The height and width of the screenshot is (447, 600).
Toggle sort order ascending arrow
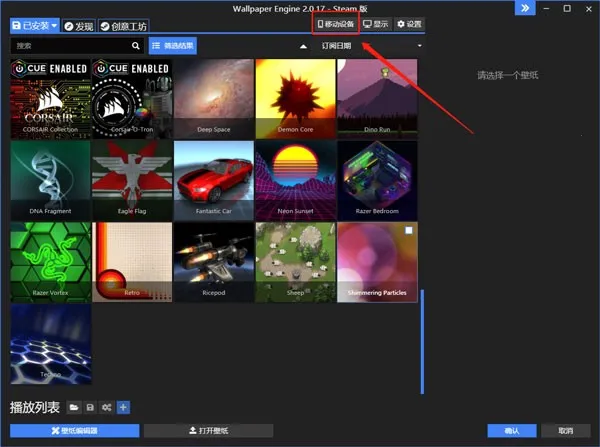tap(303, 46)
